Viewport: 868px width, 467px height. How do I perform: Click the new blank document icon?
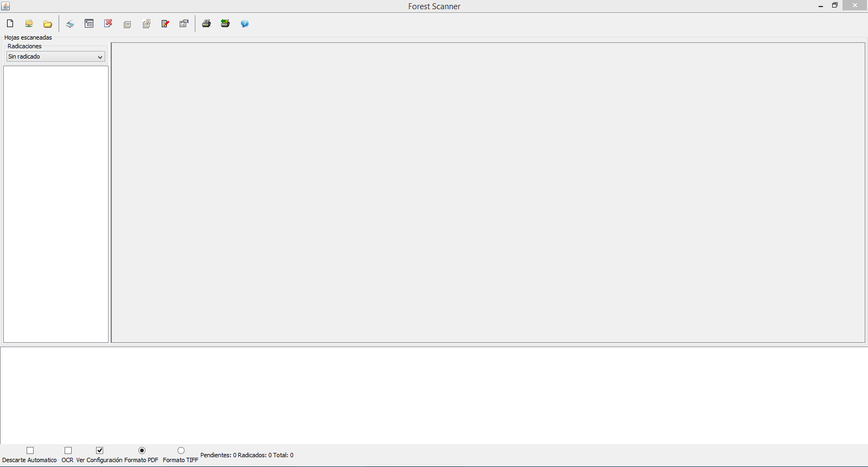point(10,23)
